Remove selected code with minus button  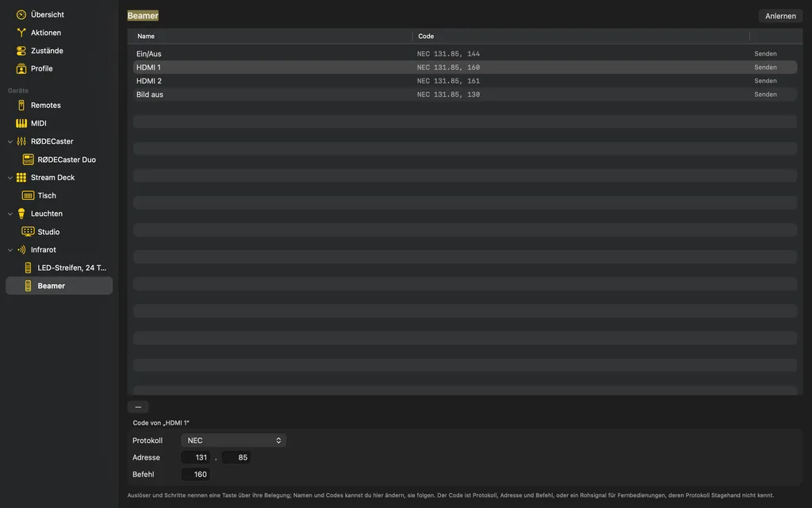click(x=138, y=407)
